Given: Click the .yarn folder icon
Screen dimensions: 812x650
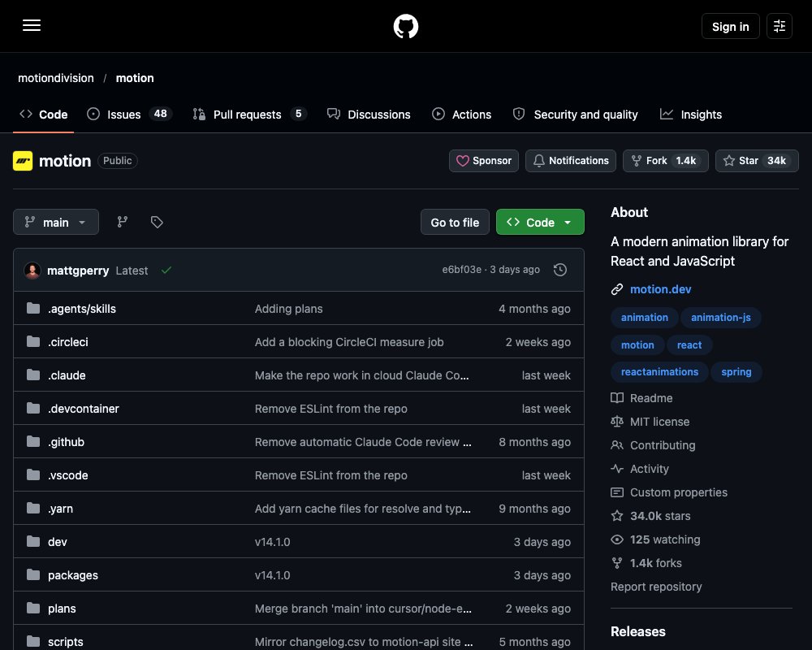Looking at the screenshot, I should 33,508.
